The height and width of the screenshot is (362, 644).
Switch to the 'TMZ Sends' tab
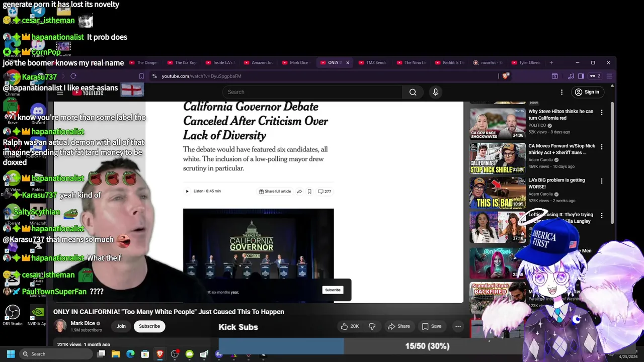point(373,63)
